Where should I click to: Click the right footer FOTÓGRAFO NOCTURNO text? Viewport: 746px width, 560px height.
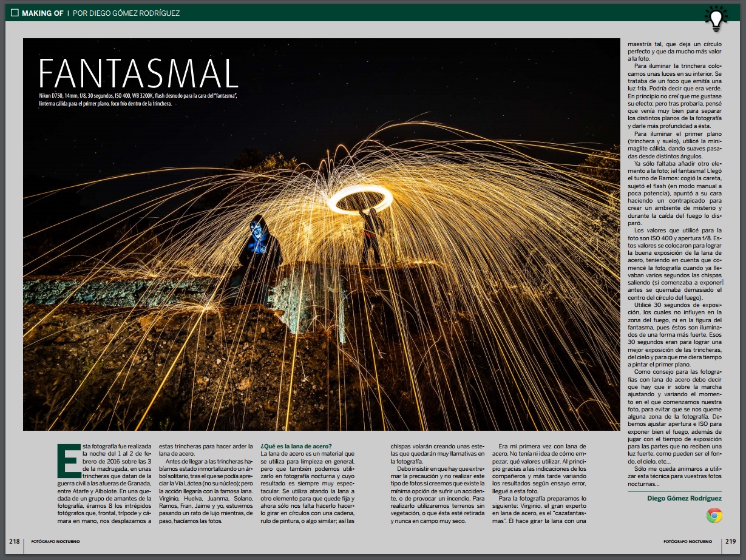690,541
